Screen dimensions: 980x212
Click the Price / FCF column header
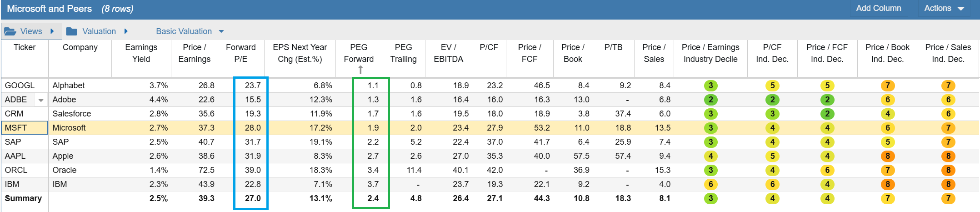coord(530,53)
